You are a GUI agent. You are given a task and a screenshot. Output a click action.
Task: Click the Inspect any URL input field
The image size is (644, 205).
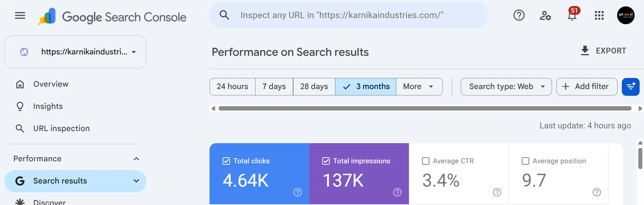click(349, 15)
